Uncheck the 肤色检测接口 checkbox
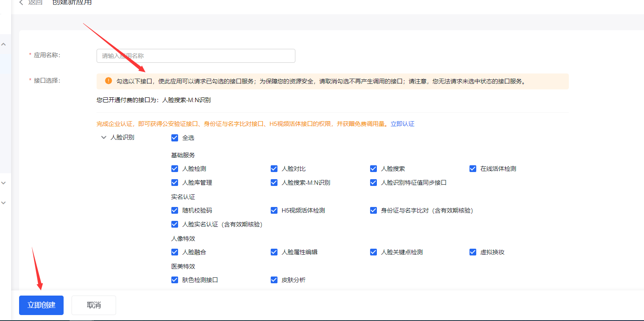Screen dimensions: 644x321 pyautogui.click(x=175, y=280)
